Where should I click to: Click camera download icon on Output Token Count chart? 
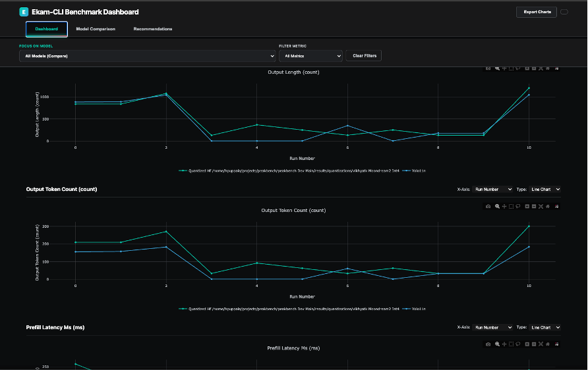pos(488,206)
